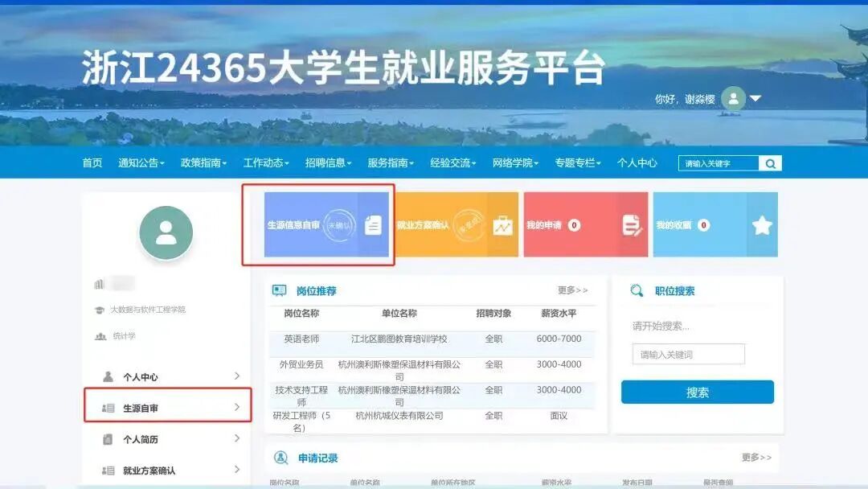Open 个人中心 from the top navigation
The image size is (868, 489).
click(x=639, y=162)
